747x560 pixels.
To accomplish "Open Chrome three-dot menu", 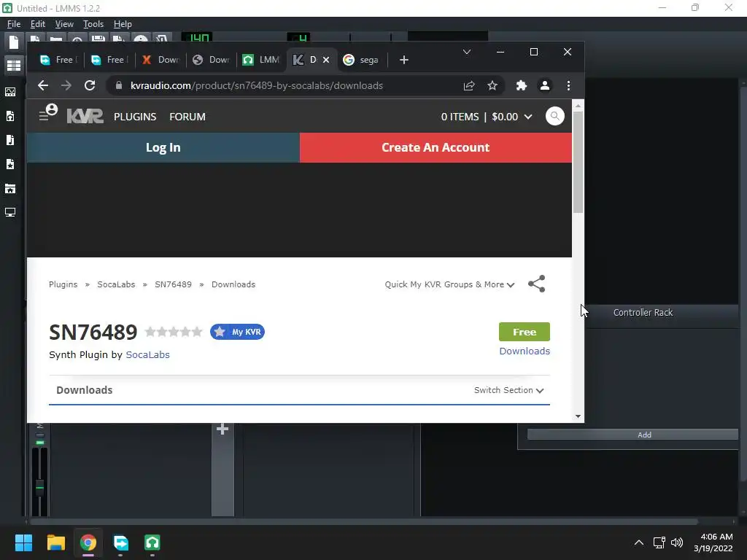I will point(568,86).
